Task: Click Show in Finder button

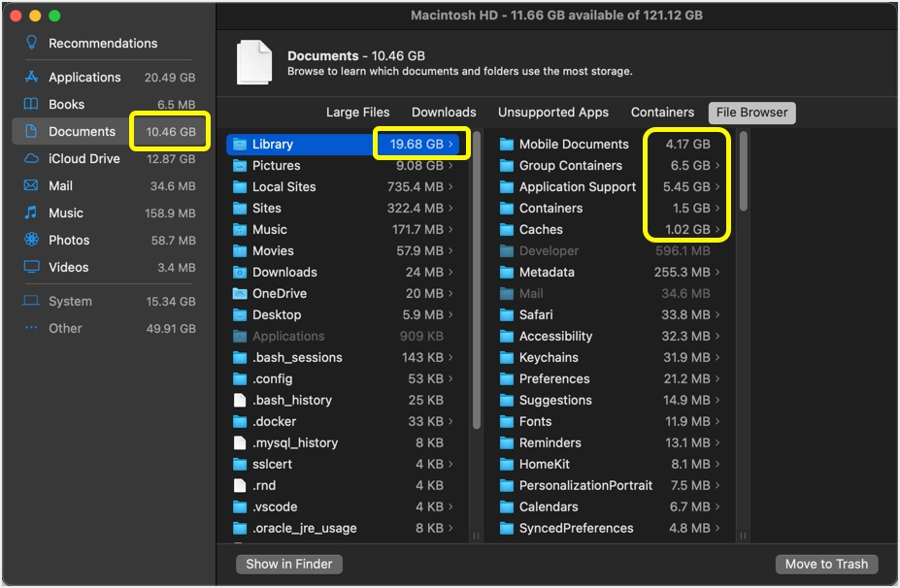Action: [x=288, y=564]
